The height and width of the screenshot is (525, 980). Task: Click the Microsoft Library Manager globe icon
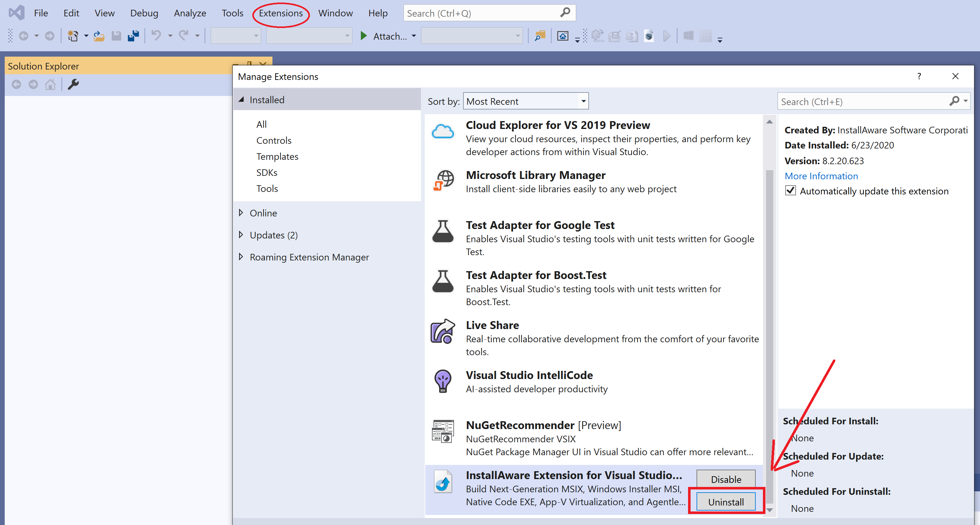point(444,180)
